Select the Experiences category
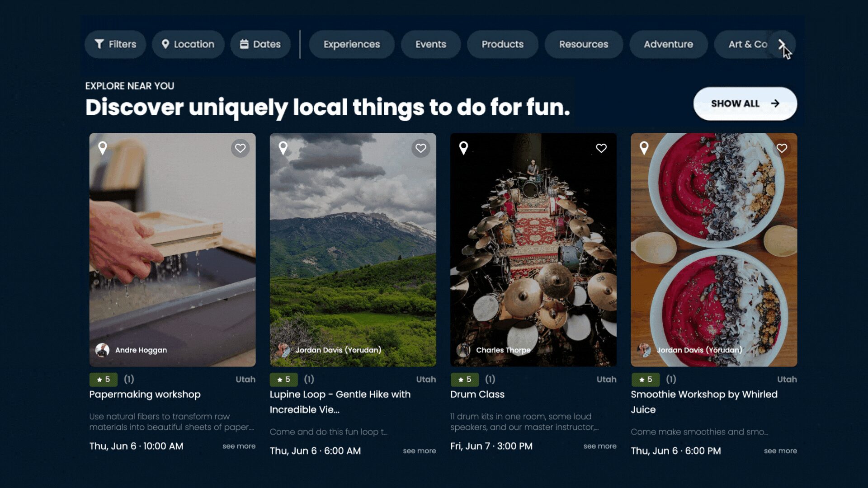The image size is (868, 488). pyautogui.click(x=352, y=44)
